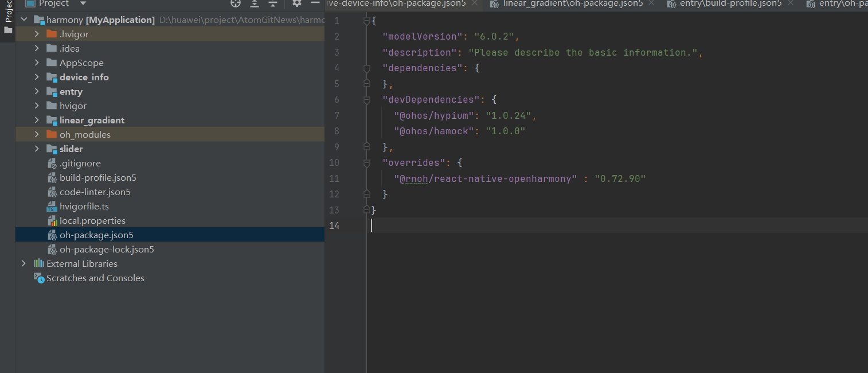868x373 pixels.
Task: Select the hvigorfile.ts file icon
Action: 52,207
